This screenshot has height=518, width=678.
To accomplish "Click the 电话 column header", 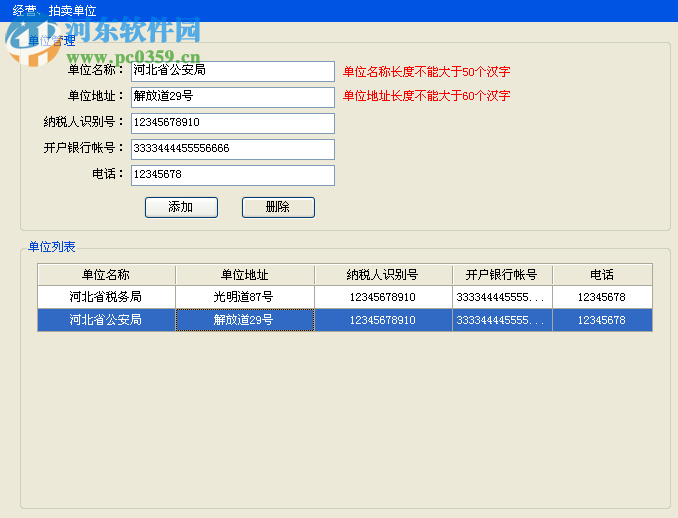I will click(x=602, y=275).
